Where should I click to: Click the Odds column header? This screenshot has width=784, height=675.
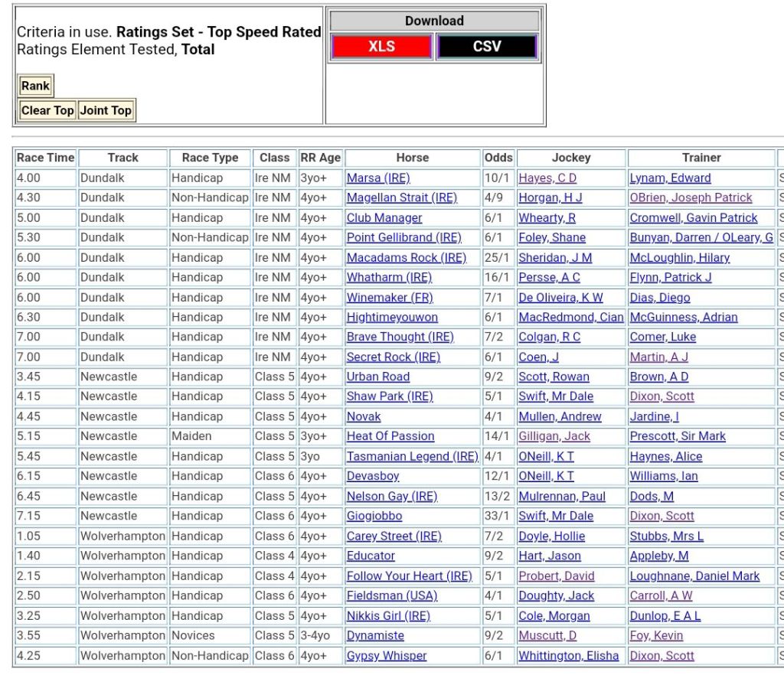tap(498, 158)
